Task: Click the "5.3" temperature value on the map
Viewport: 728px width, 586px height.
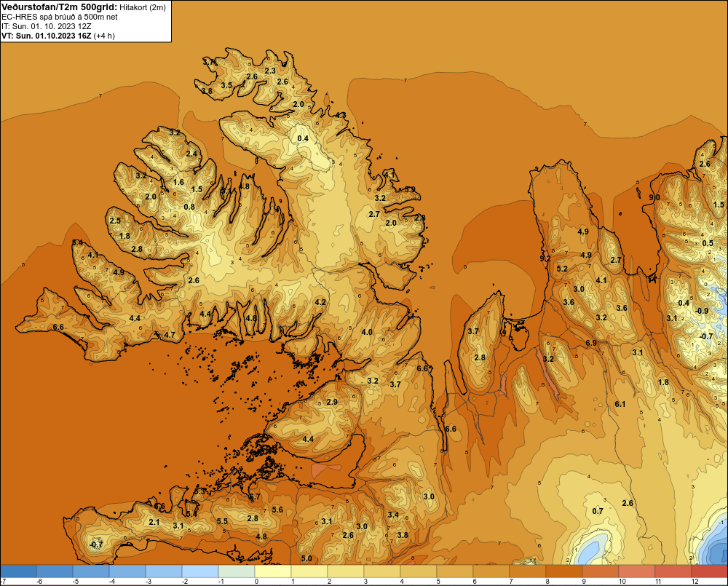Action: (199, 491)
